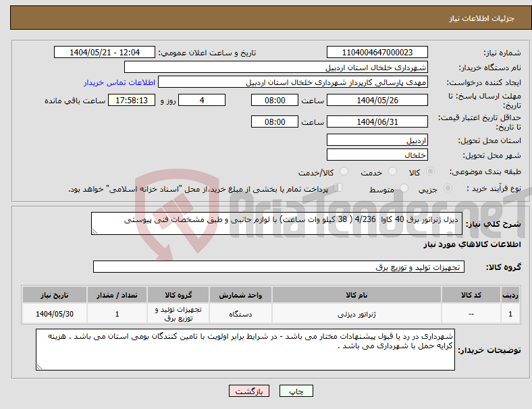Click the price validity date 1404/06/31
Screen dimensions: 532x409
click(377, 121)
